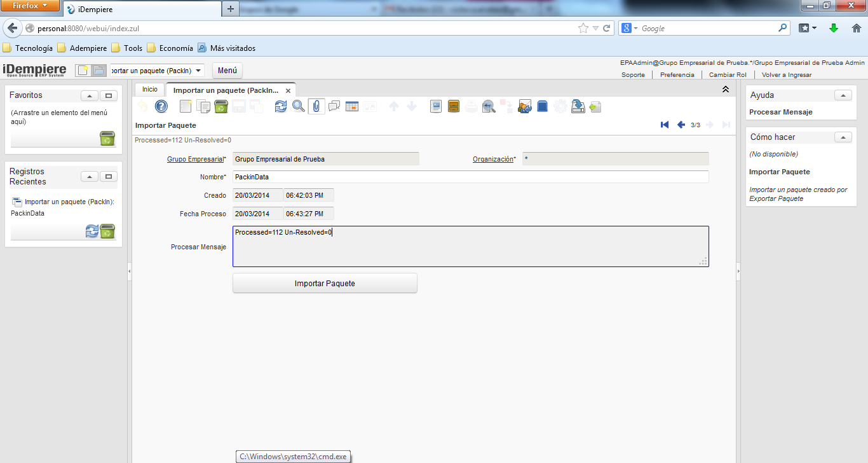The width and height of the screenshot is (868, 463).
Task: Open Requests icon with person and arrow
Action: pyautogui.click(x=525, y=106)
